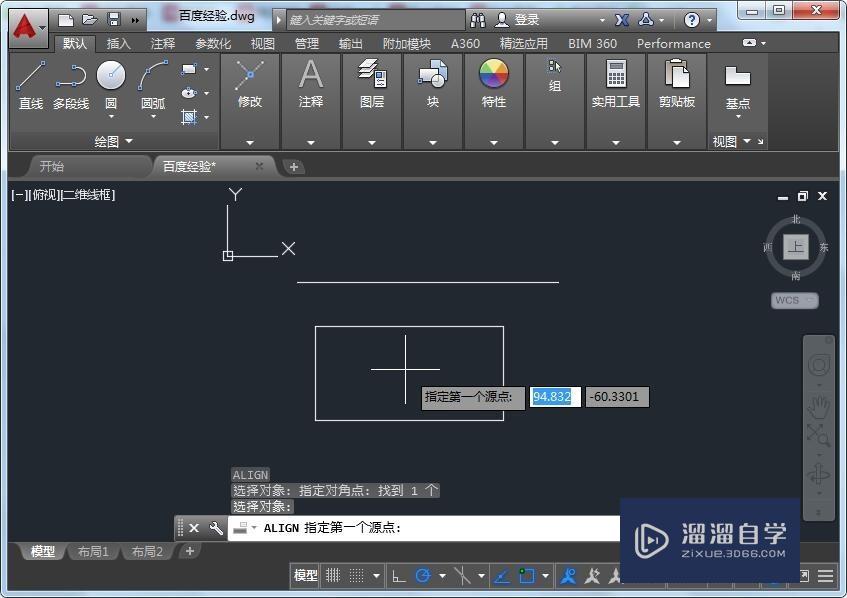The image size is (847, 598).
Task: Switch to the 参数化 ribbon tab
Action: click(213, 44)
